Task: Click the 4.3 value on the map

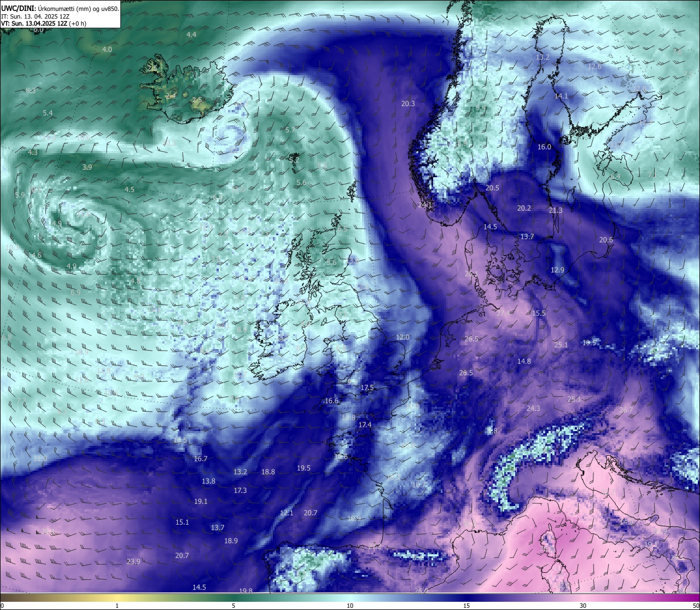Action: 33,152
